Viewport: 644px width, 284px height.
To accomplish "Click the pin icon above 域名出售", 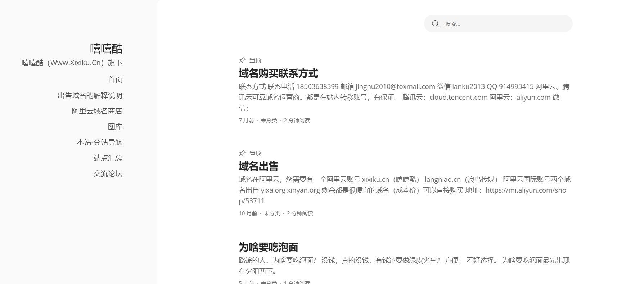I will coord(242,153).
